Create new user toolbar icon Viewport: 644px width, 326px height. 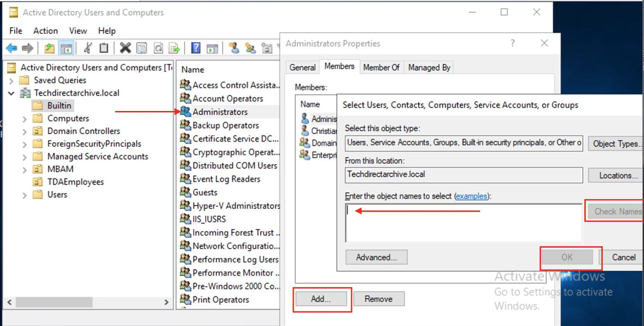click(234, 48)
